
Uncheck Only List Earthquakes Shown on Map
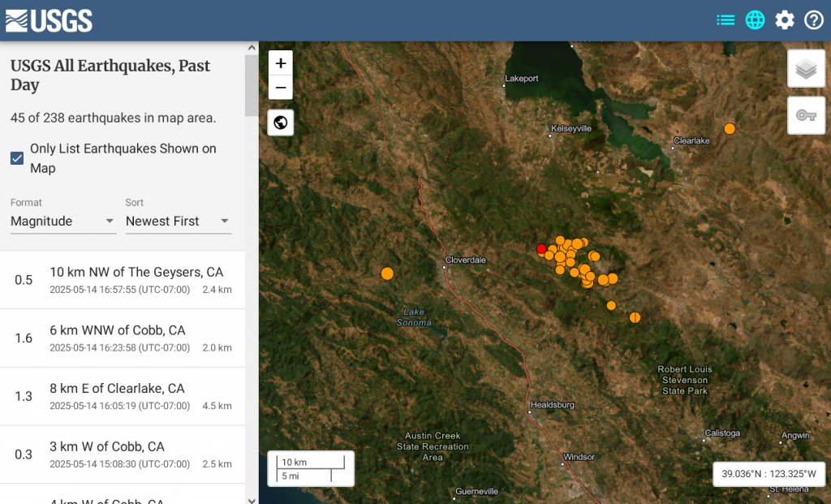(x=17, y=158)
